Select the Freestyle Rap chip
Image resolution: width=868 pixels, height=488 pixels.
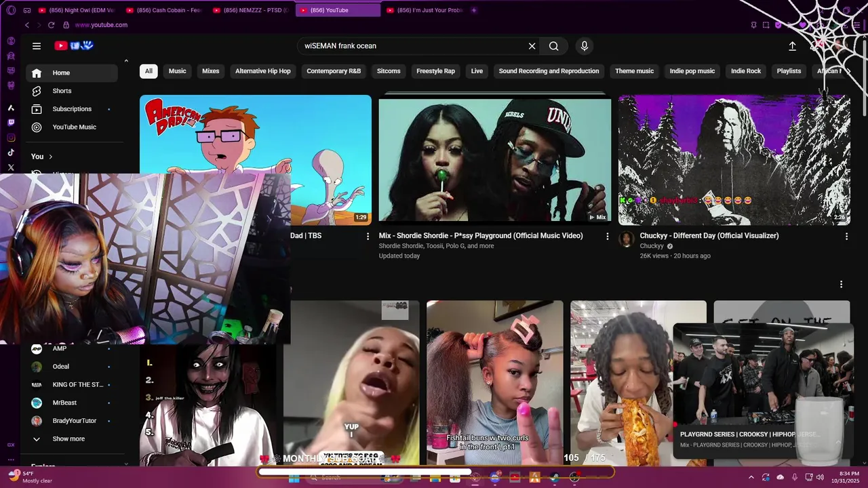436,71
